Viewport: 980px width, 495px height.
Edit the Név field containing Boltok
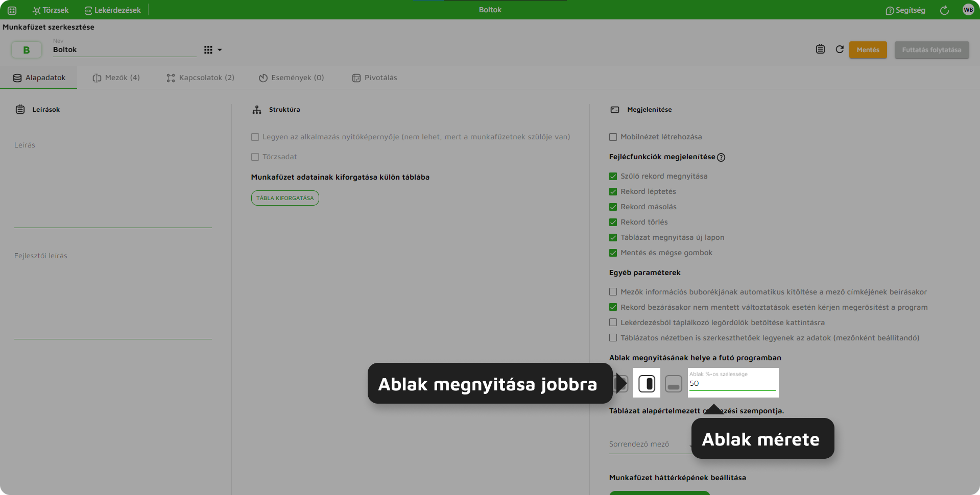[x=125, y=49]
